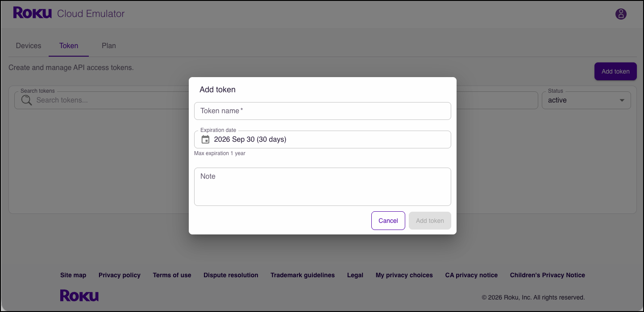Viewport: 644px width, 312px height.
Task: Click the 'Add token' dialog heading
Action: pos(217,90)
